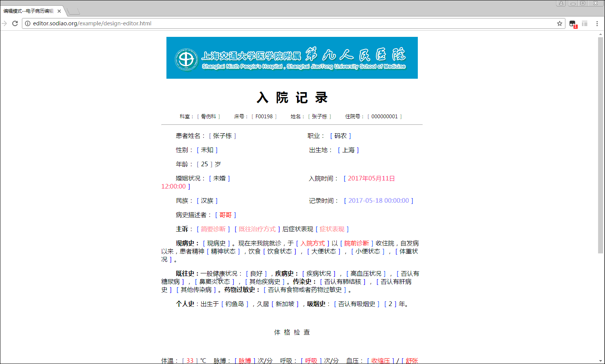605x364 pixels.
Task: Click the 否认有肺结核 field
Action: [x=343, y=282]
